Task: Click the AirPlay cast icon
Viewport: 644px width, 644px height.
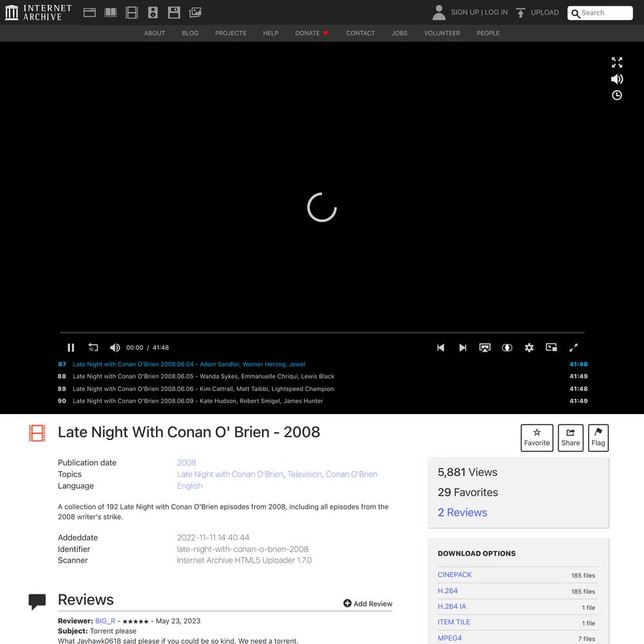Action: point(485,348)
